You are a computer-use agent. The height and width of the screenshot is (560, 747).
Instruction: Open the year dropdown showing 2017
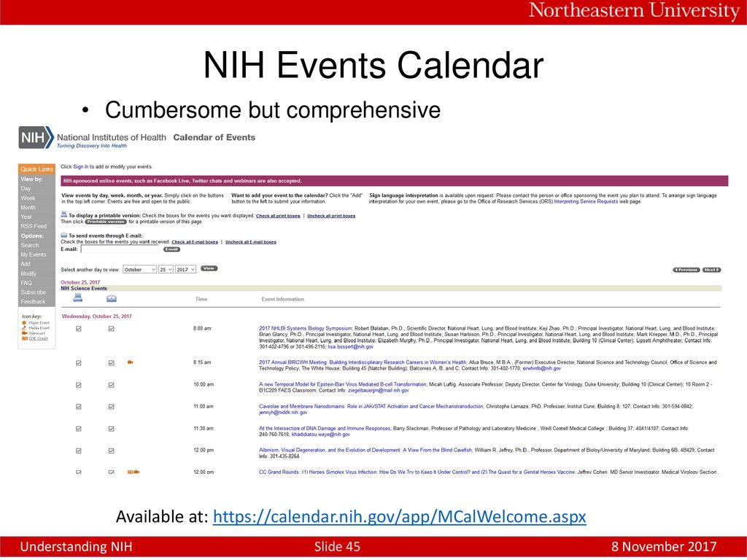185,270
